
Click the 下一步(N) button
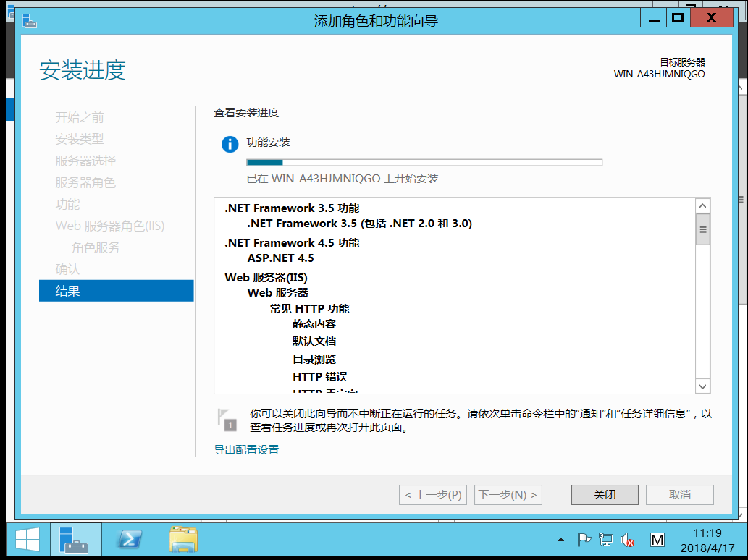click(x=508, y=495)
